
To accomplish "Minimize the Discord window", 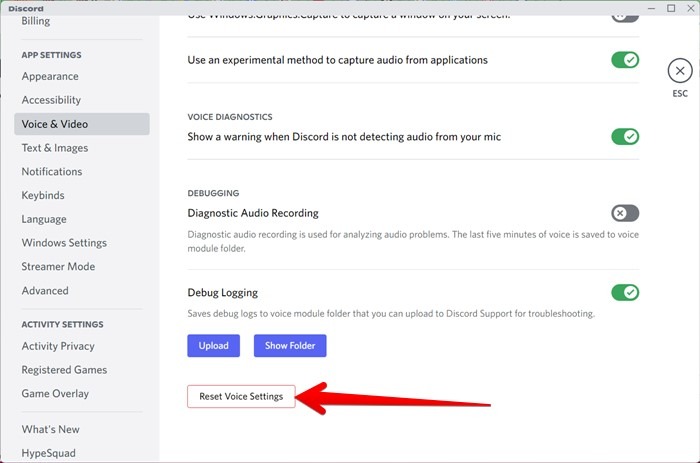I will tap(651, 8).
